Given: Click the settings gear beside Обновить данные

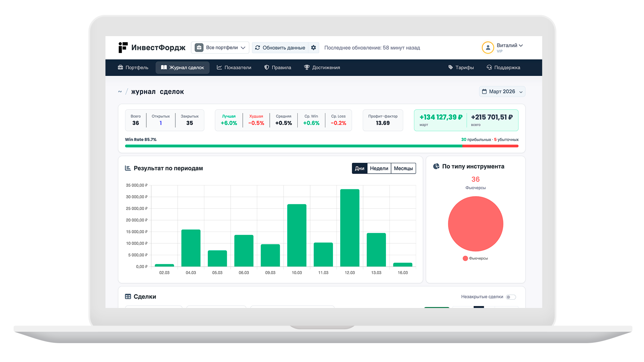Looking at the screenshot, I should [313, 47].
